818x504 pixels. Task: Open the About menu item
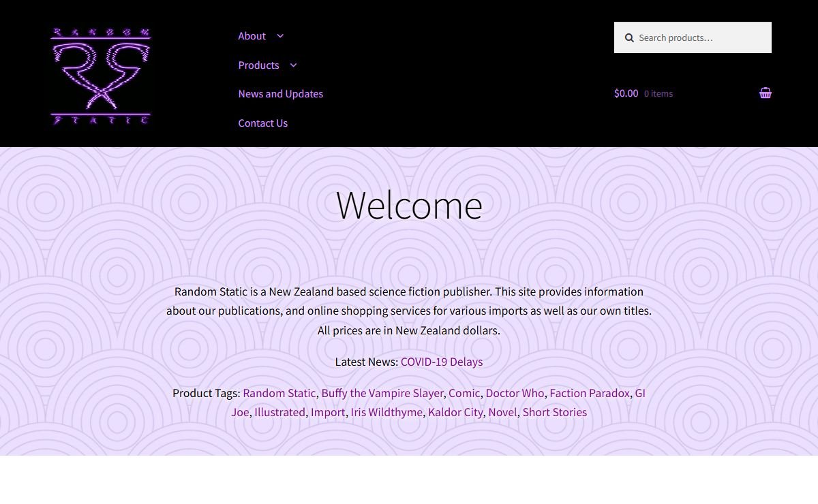(x=252, y=36)
